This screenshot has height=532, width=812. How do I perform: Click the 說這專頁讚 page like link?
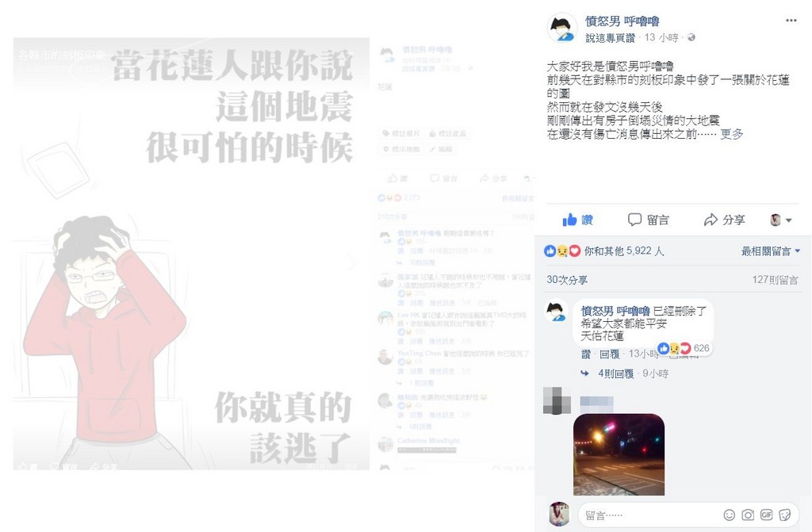pyautogui.click(x=610, y=38)
